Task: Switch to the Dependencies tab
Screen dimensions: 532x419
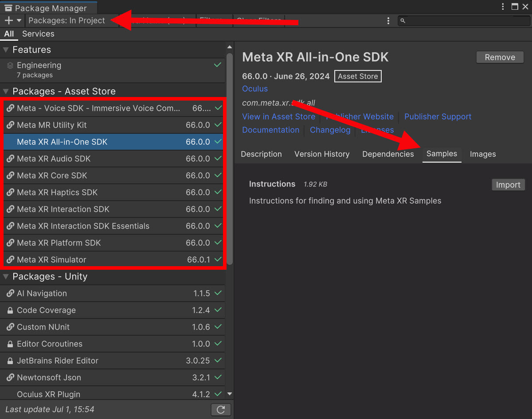Action: [x=388, y=154]
